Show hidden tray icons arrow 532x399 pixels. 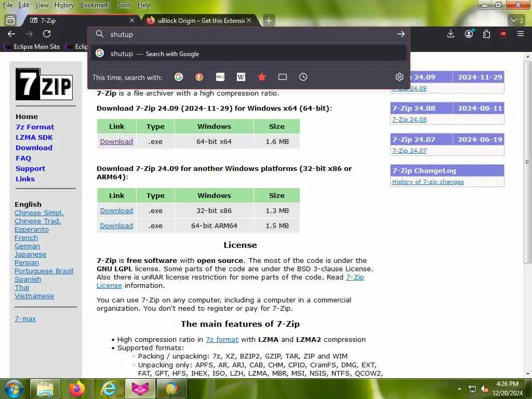(x=459, y=389)
